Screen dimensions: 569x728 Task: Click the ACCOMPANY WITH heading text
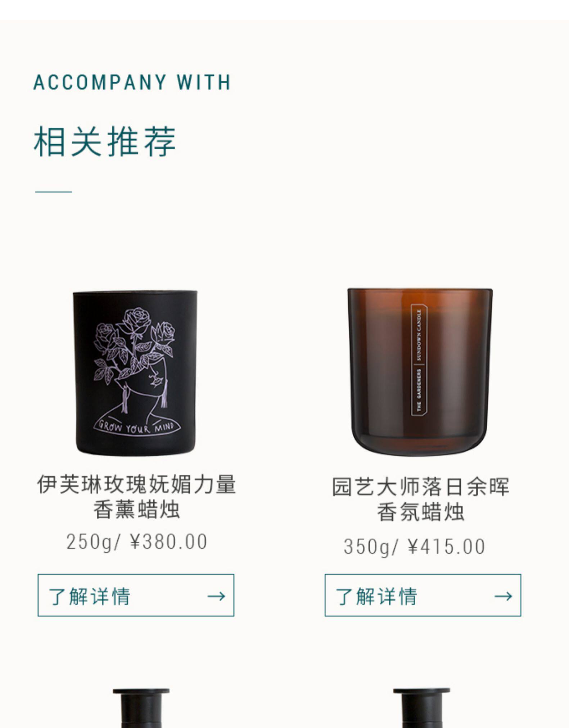(132, 82)
